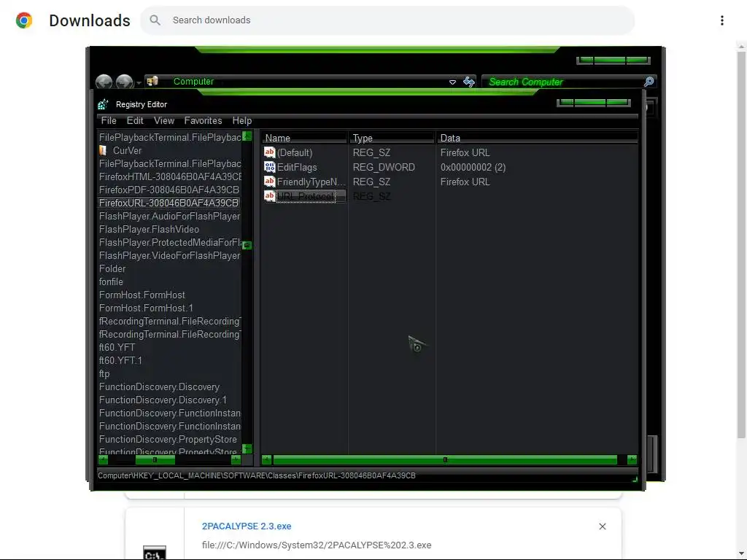Select FlashPlayer.AudioForFlashPlayer key
This screenshot has width=747, height=560.
click(x=169, y=216)
